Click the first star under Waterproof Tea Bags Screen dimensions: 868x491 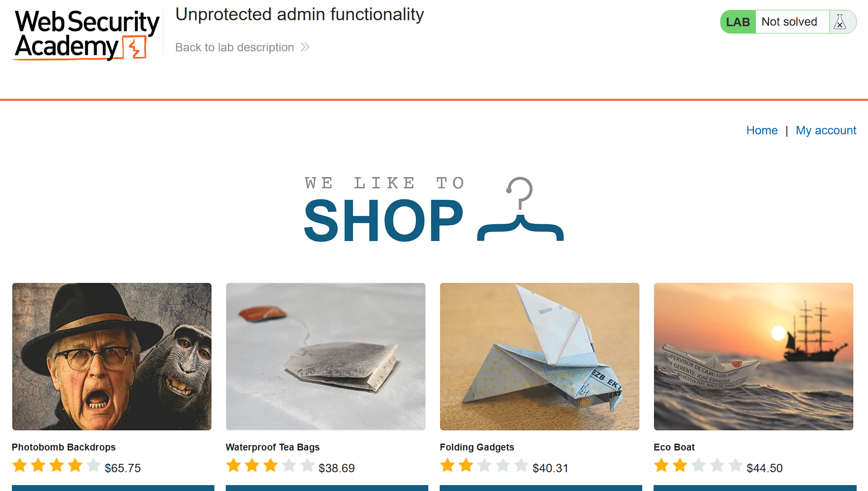[233, 465]
